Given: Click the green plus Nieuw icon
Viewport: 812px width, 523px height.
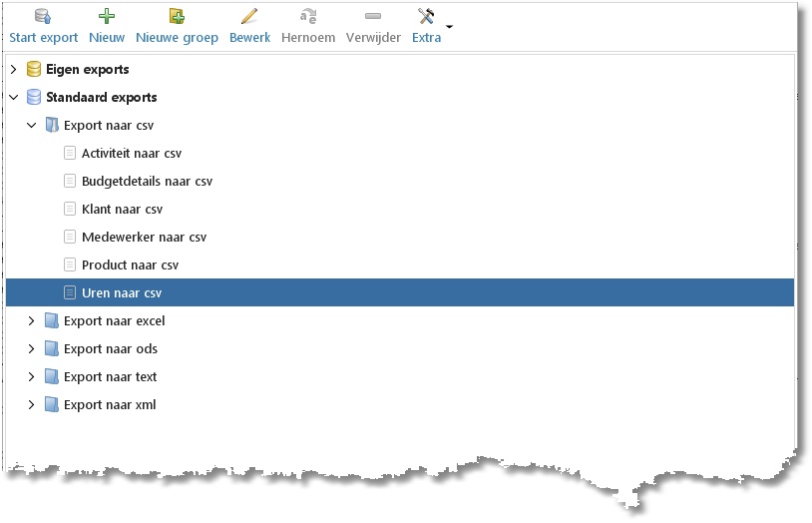Looking at the screenshot, I should click(107, 16).
